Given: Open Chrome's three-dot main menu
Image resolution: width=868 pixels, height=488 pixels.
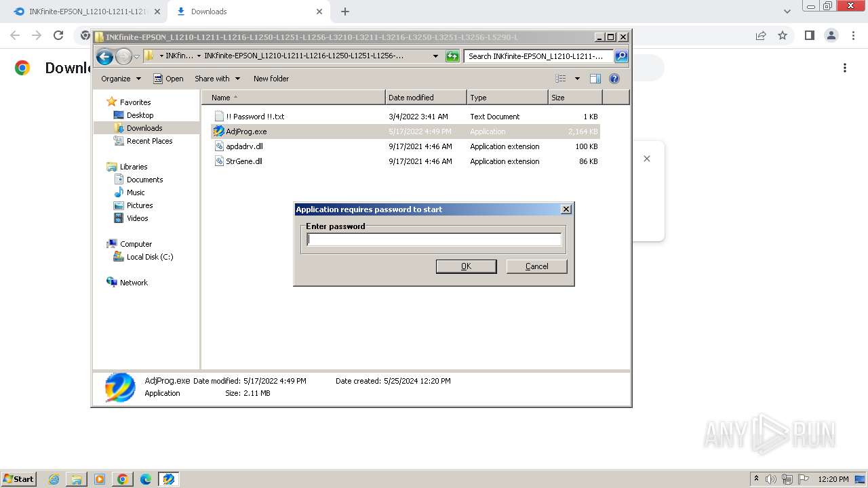Looking at the screenshot, I should point(853,35).
